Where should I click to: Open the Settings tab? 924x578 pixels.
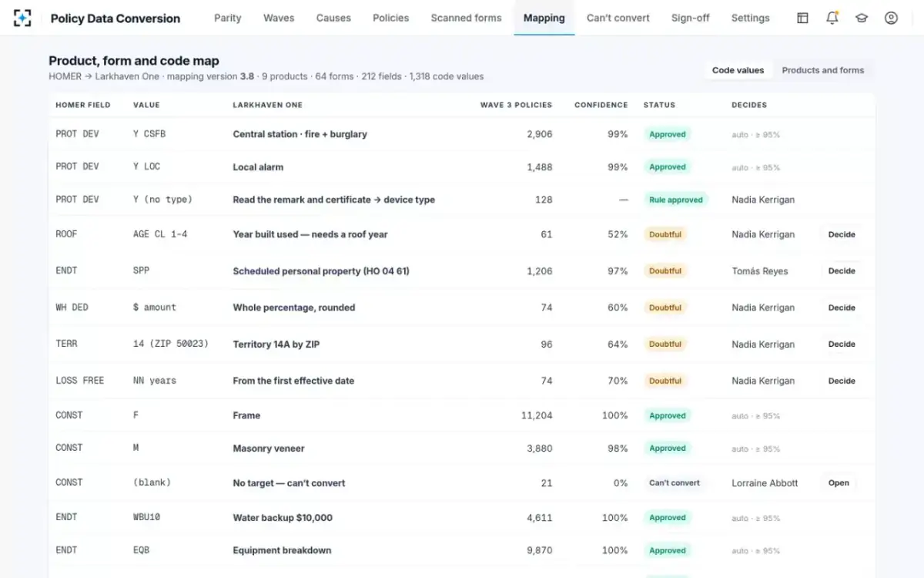(x=751, y=18)
